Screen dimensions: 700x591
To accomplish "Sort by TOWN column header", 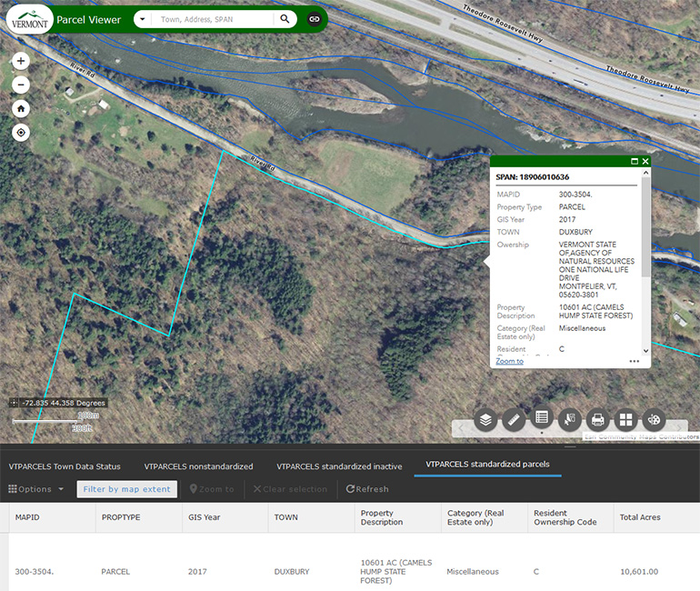I will pyautogui.click(x=311, y=517).
